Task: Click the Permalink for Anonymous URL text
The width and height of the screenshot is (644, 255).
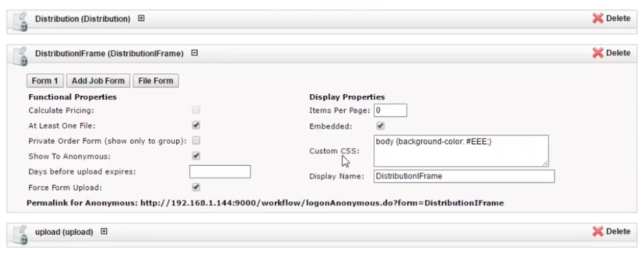Action: (x=322, y=203)
